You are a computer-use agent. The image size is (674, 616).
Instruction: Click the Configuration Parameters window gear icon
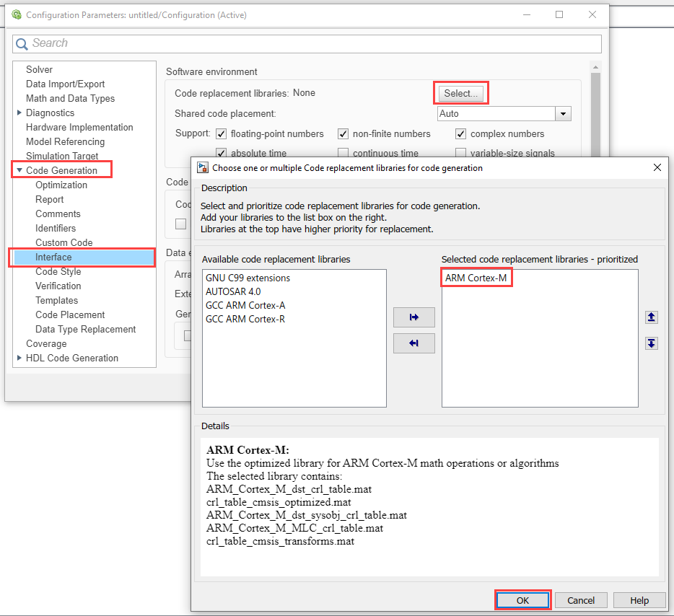click(17, 15)
